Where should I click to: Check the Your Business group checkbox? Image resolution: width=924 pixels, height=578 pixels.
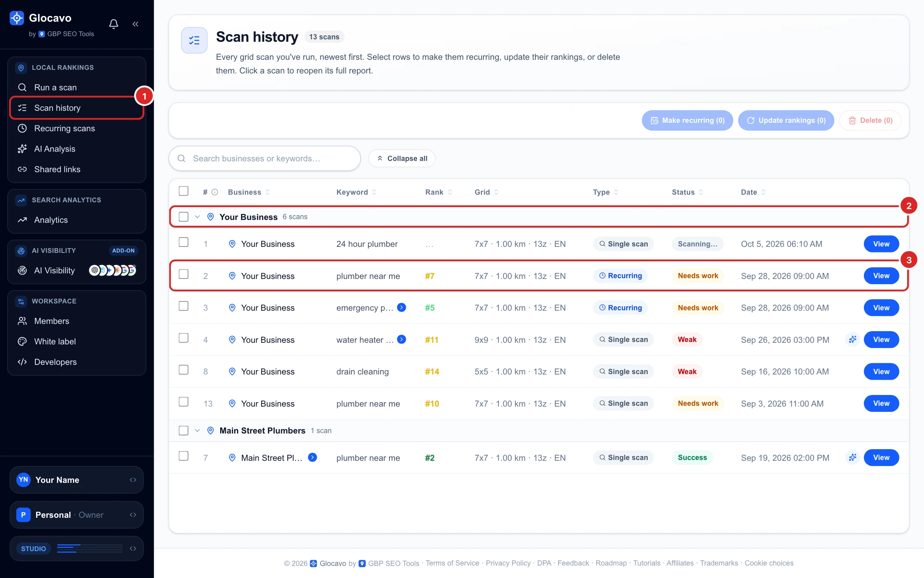184,217
